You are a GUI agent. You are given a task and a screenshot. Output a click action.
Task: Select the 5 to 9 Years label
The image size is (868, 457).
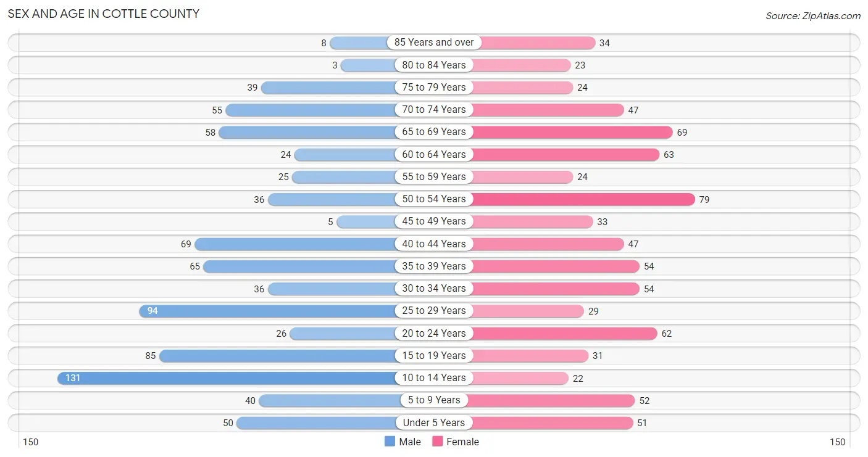pos(434,400)
